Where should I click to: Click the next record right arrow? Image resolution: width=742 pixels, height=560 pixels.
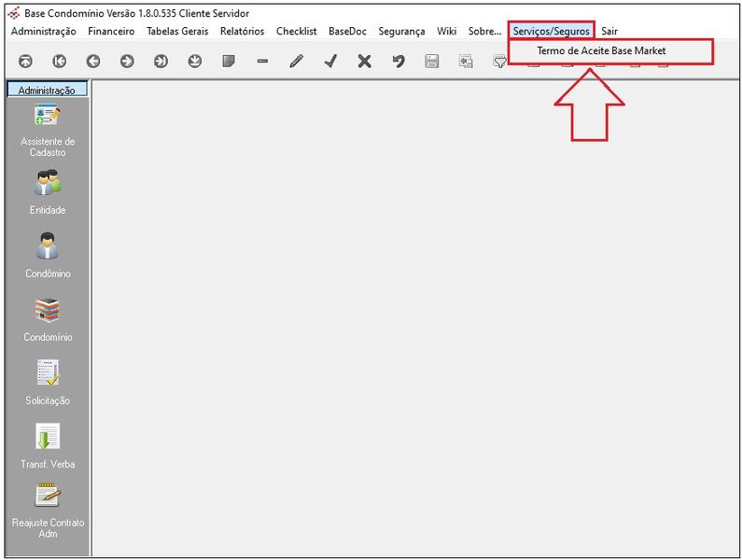coord(127,62)
